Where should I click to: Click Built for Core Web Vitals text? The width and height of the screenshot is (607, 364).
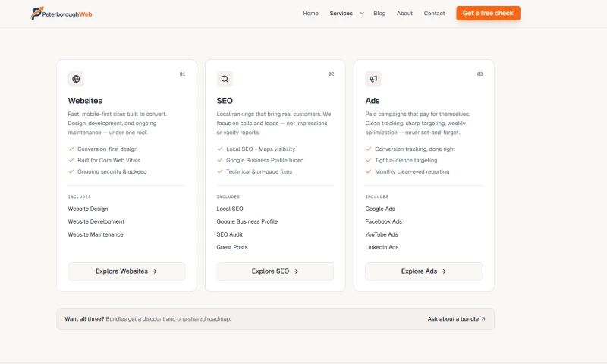109,160
